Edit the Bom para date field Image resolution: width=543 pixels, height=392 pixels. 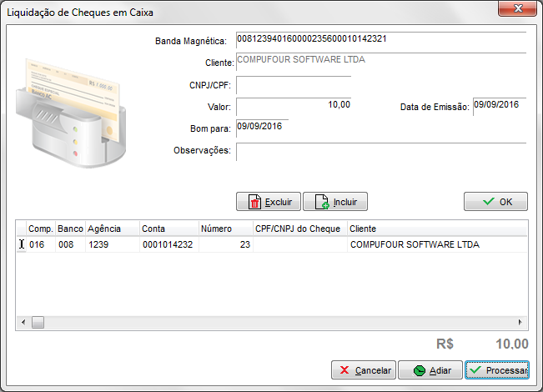[262, 128]
